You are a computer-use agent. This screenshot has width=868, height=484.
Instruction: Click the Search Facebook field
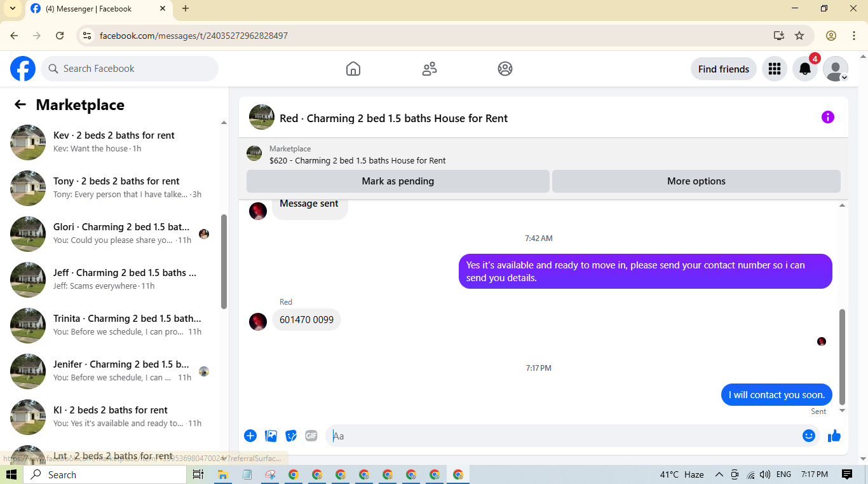(x=130, y=69)
